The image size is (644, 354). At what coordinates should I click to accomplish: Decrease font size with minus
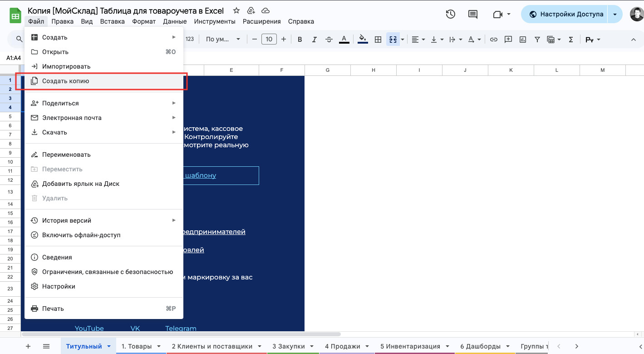[255, 40]
